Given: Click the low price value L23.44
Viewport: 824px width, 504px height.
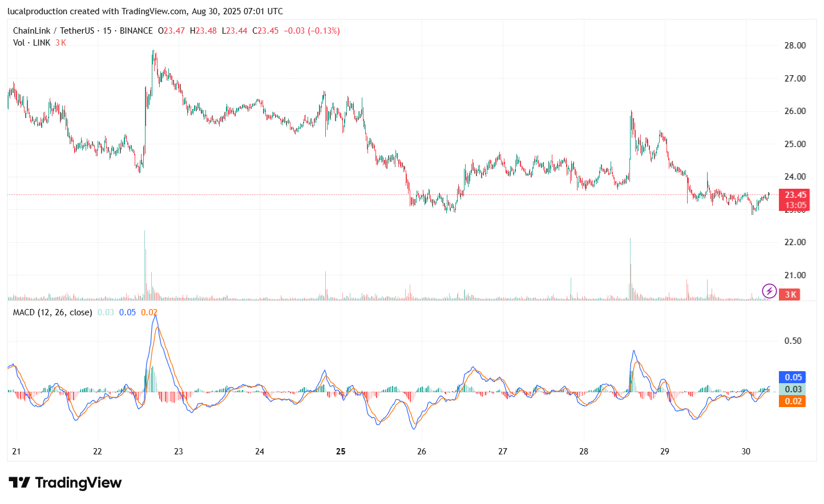Looking at the screenshot, I should click(x=235, y=31).
